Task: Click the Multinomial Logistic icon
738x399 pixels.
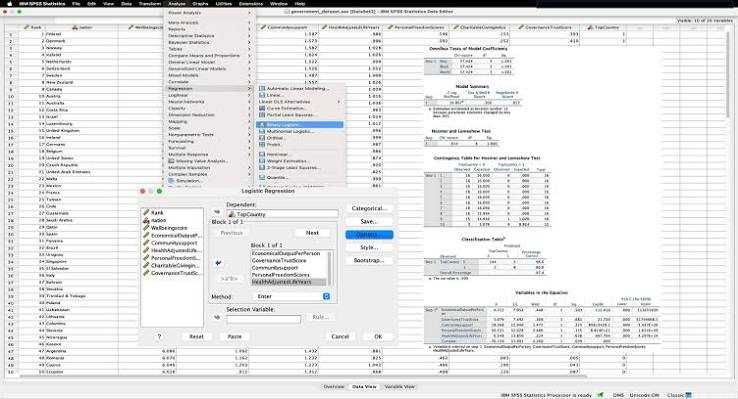Action: 262,131
